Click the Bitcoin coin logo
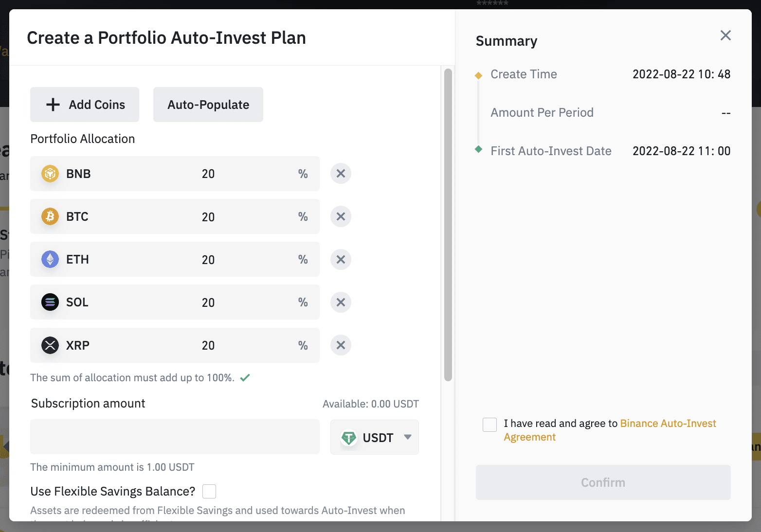 50,216
